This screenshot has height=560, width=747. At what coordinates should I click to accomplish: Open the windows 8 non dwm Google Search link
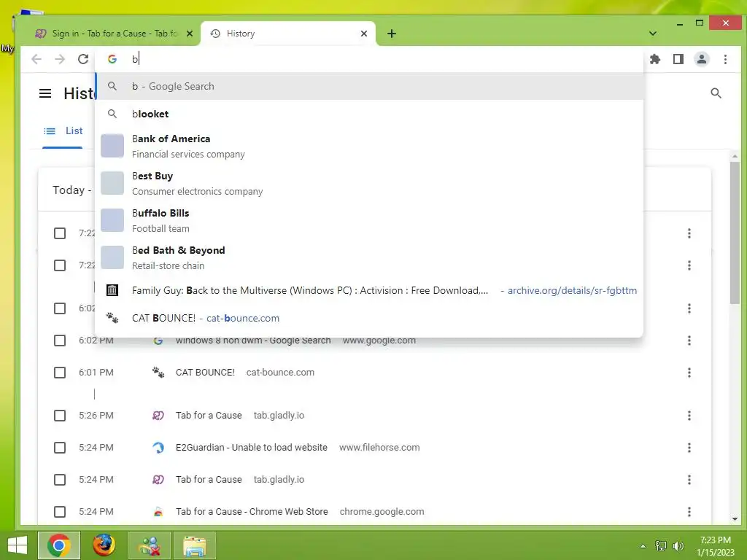[x=253, y=341]
